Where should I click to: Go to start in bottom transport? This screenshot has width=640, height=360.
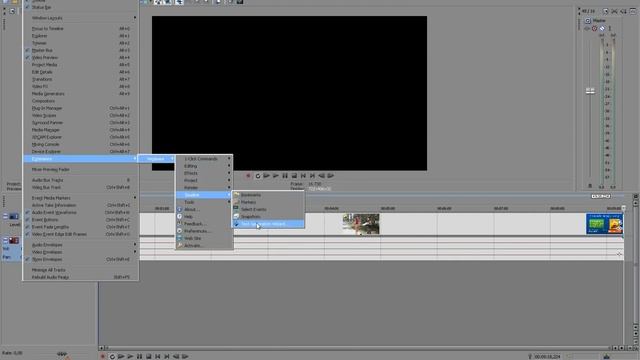pos(158,356)
